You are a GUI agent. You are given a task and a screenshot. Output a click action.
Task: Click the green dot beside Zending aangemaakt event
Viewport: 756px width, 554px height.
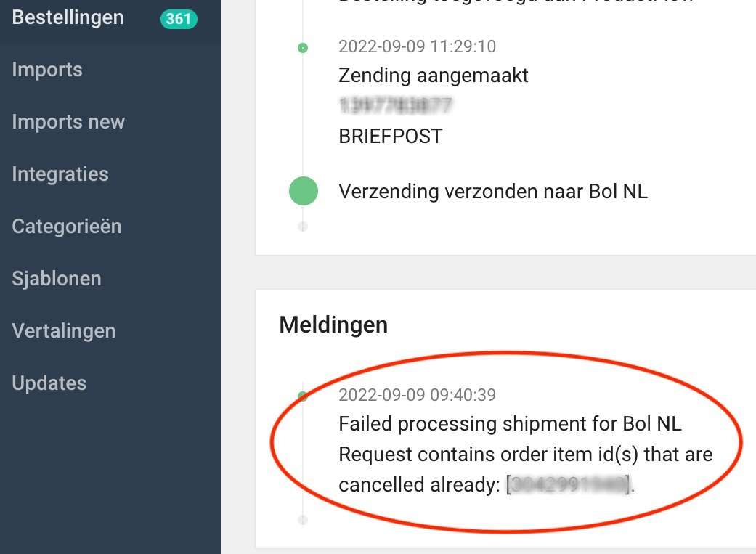tap(302, 47)
